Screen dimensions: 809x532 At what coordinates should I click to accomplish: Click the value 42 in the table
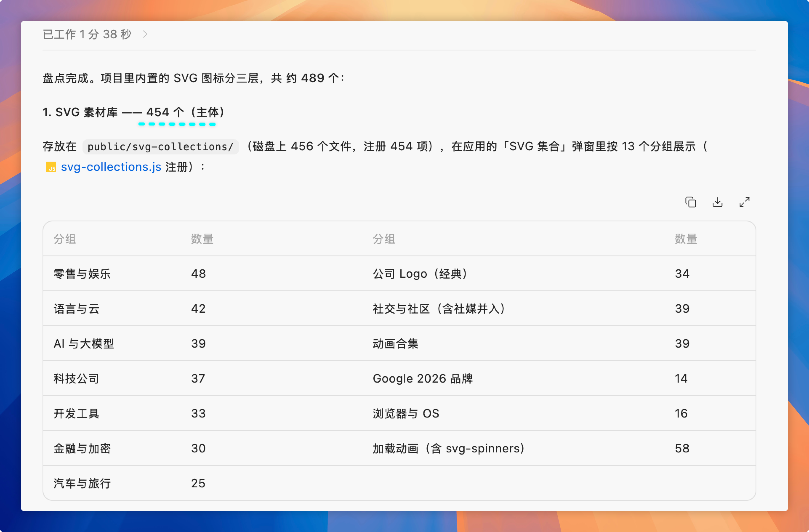pos(198,309)
